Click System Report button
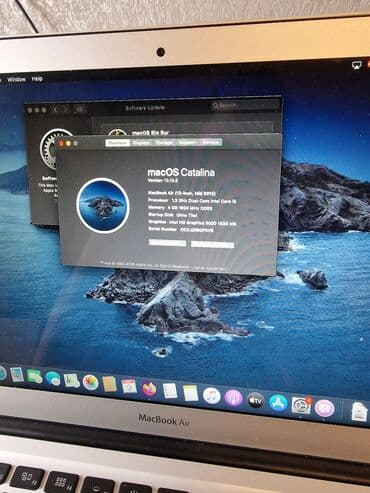Screen dimensions: 370x493 [x=167, y=243]
